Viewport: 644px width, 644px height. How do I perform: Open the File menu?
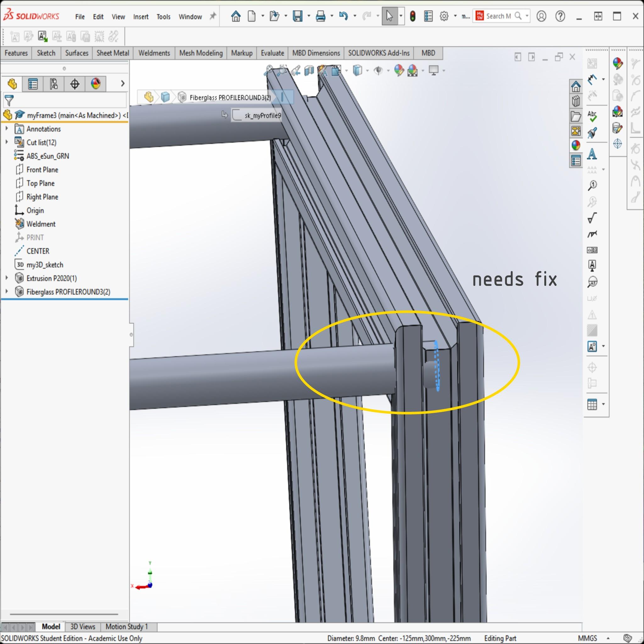coord(80,17)
